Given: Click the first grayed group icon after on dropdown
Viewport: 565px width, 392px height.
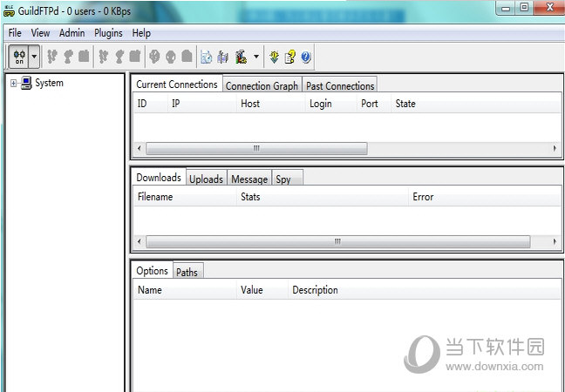Looking at the screenshot, I should pos(52,57).
